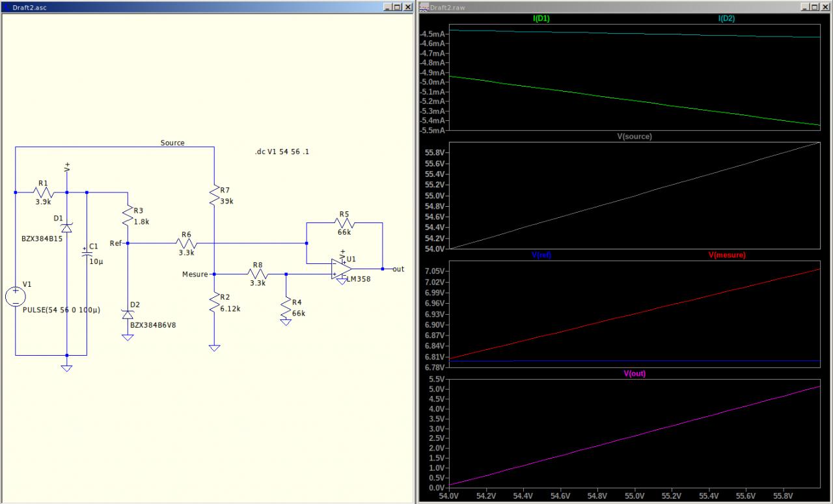The height and width of the screenshot is (504, 833).
Task: Click the V(ref) trace label
Action: (541, 255)
